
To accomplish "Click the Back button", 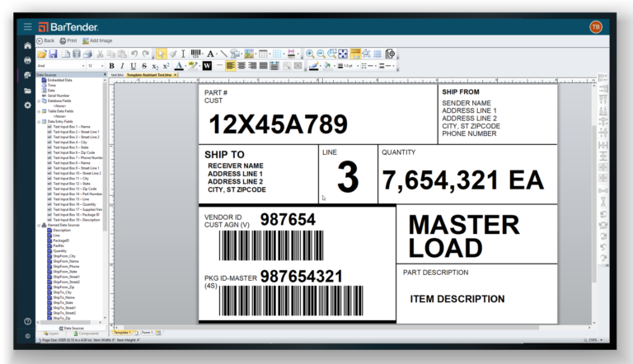I will [x=45, y=40].
